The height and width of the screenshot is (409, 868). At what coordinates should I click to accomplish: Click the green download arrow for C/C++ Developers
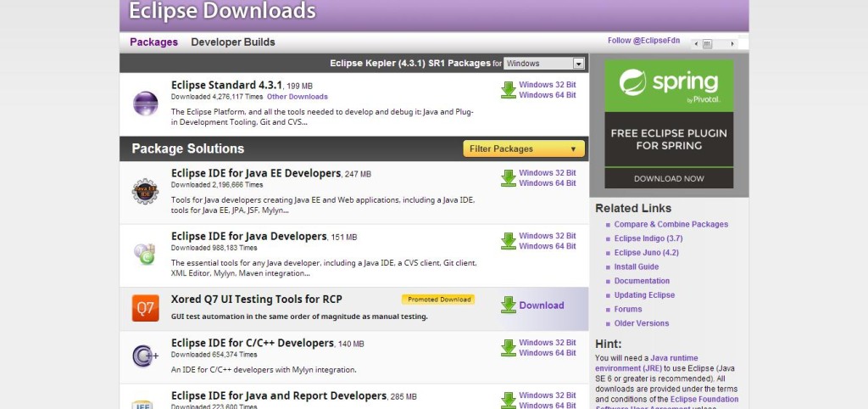(x=509, y=348)
